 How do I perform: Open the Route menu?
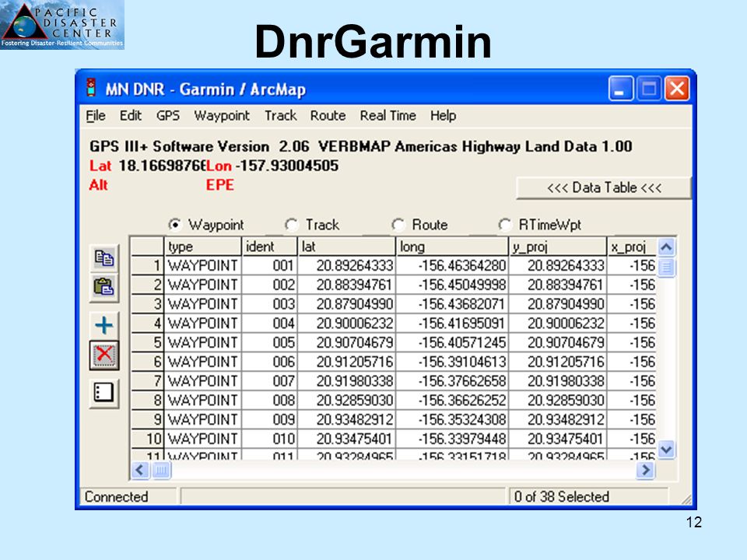pyautogui.click(x=328, y=116)
